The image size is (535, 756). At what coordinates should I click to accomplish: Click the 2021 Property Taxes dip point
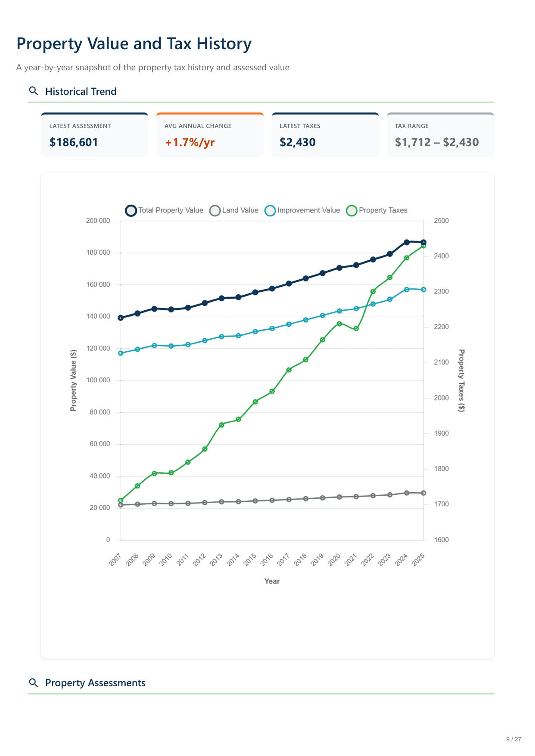point(356,328)
